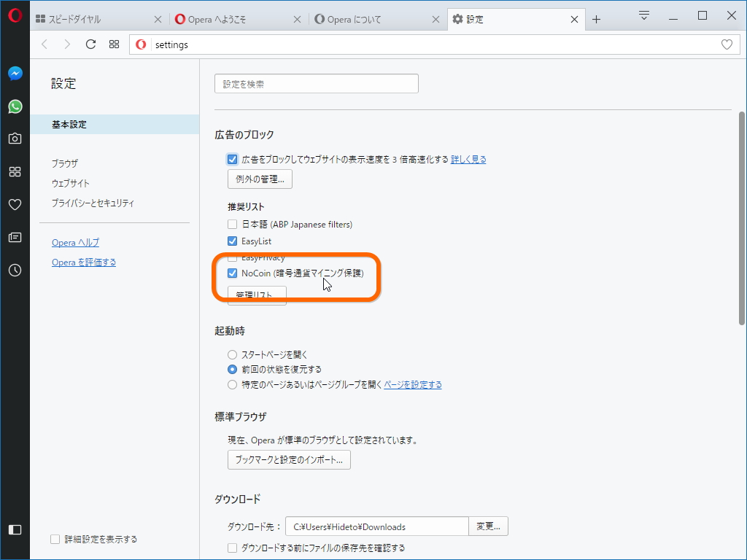
Task: Select the スタートページを開く startup option
Action: click(231, 354)
